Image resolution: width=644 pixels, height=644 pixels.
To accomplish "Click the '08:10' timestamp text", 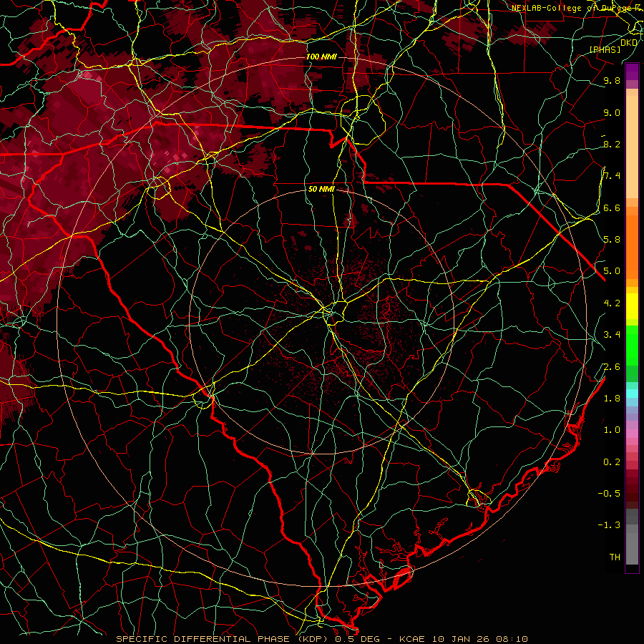I will point(512,639).
